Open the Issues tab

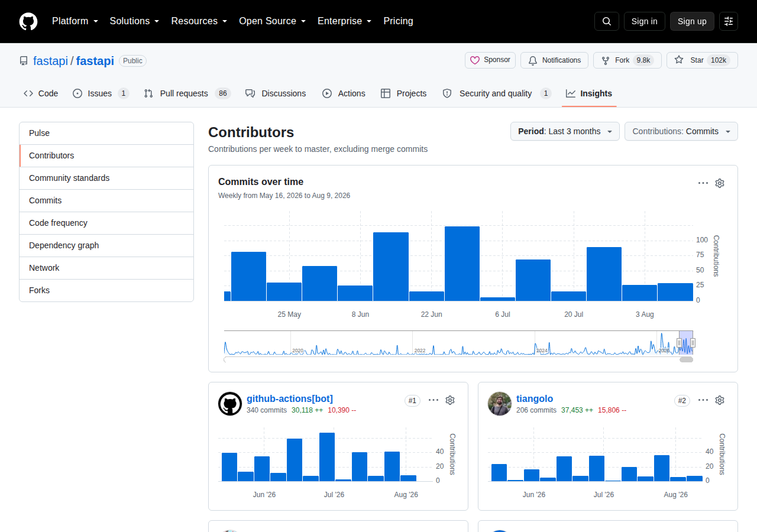(x=101, y=93)
